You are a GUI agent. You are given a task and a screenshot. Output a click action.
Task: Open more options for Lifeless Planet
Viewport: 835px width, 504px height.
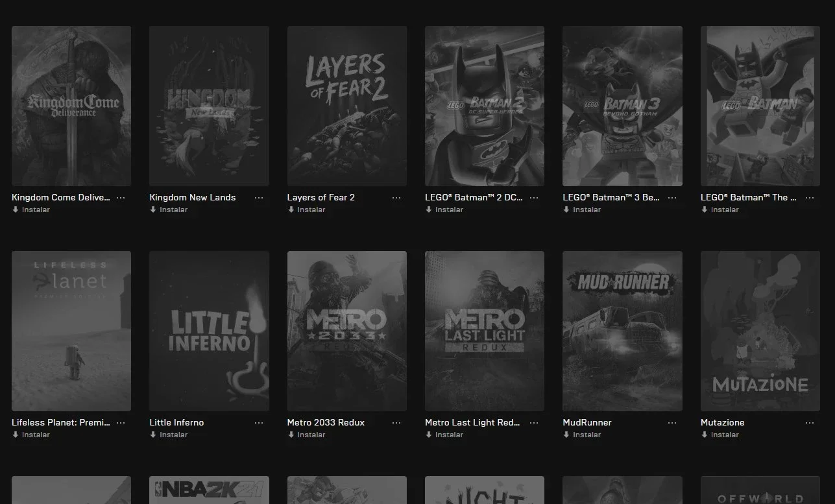point(121,422)
